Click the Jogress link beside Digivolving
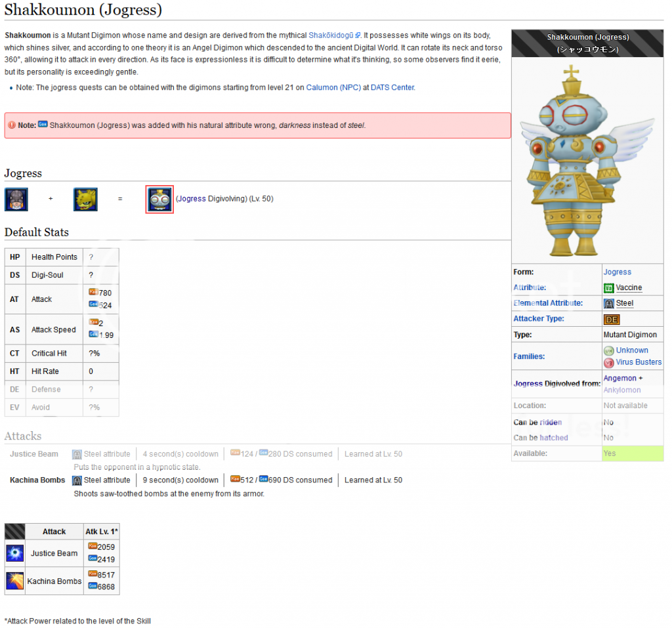This screenshot has width=672, height=628. click(192, 199)
